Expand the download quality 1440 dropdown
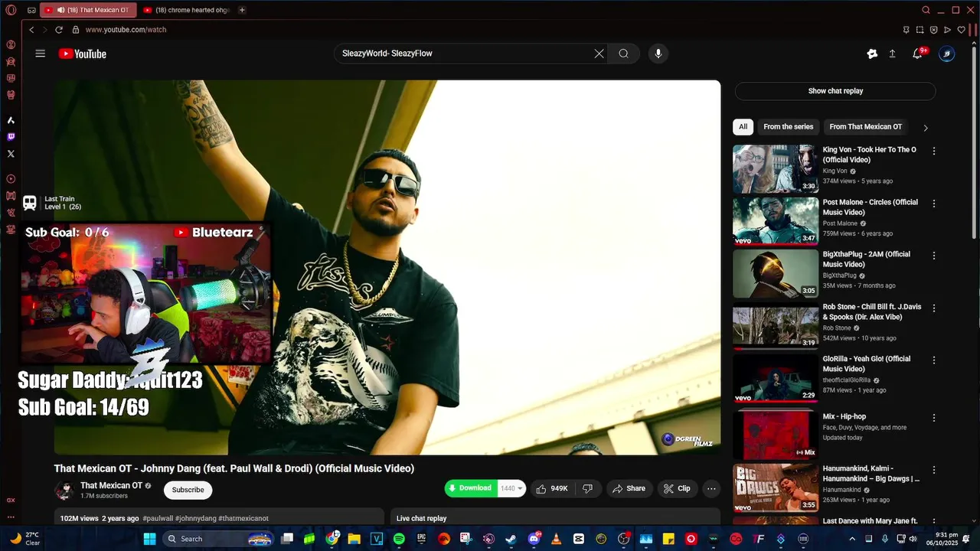Image resolution: width=980 pixels, height=551 pixels. (511, 488)
